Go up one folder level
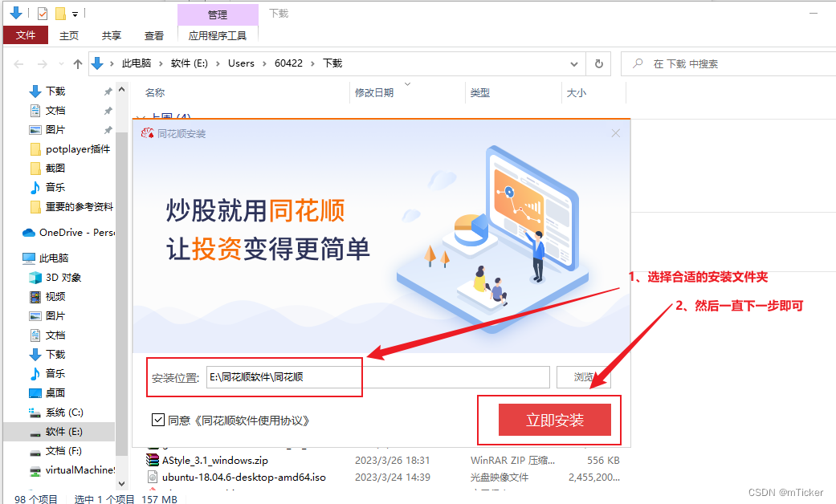Screen dimensions: 836x504 pyautogui.click(x=78, y=64)
